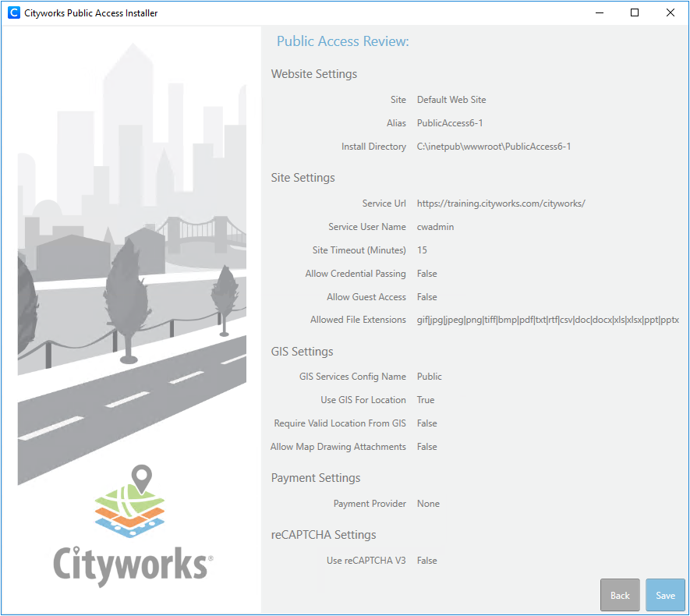The height and width of the screenshot is (616, 690).
Task: Minimize the installer window
Action: 599,12
